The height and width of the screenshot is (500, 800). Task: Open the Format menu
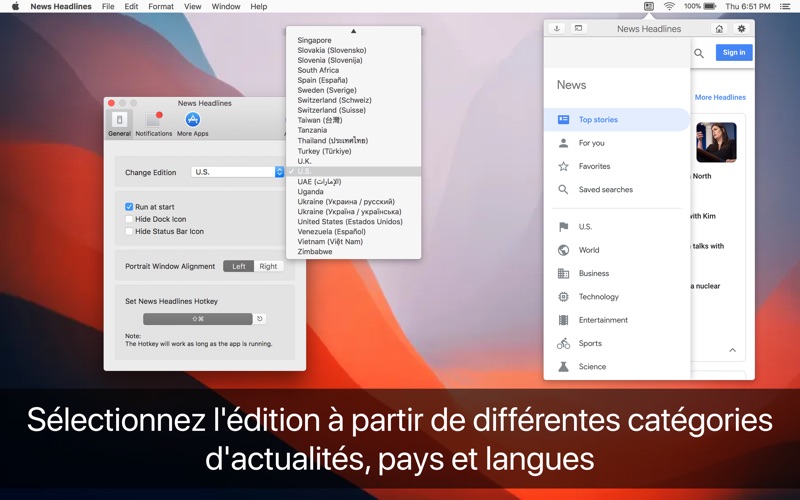(x=161, y=7)
